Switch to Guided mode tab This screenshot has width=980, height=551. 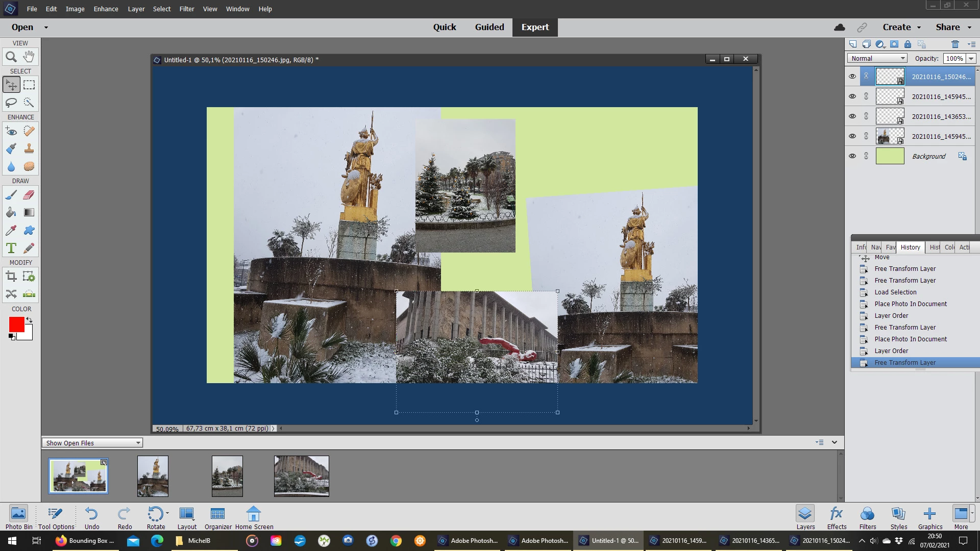489,27
